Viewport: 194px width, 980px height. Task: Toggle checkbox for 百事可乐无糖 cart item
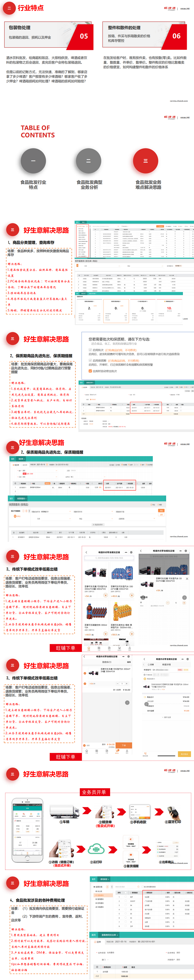(x=85, y=673)
